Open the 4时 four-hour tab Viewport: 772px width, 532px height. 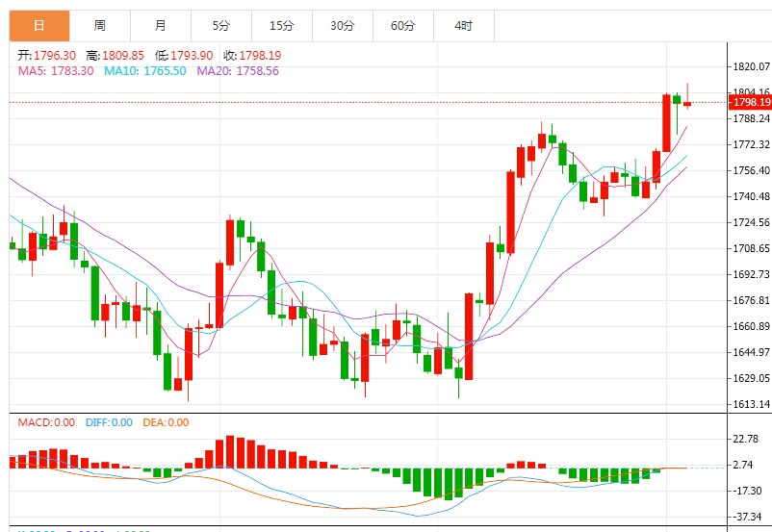point(464,26)
